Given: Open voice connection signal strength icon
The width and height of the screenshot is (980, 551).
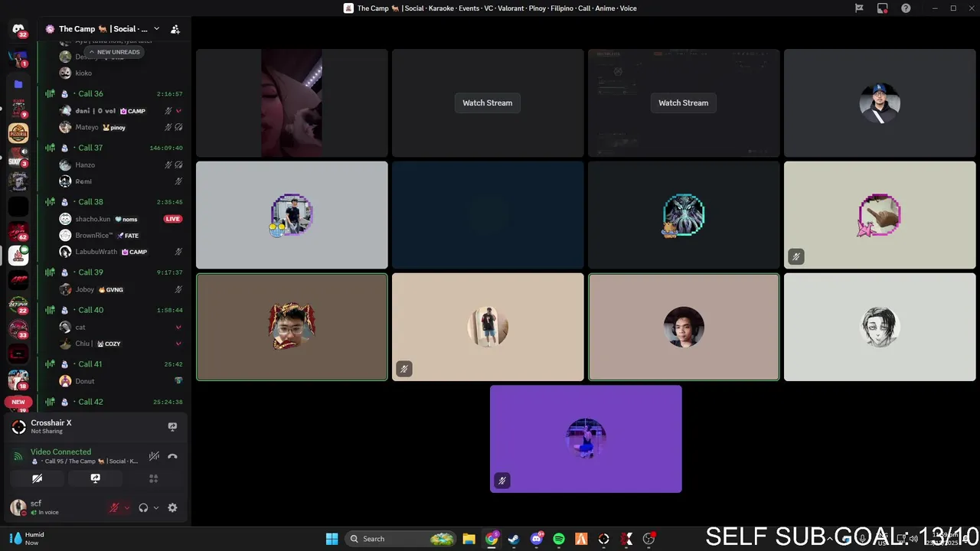Looking at the screenshot, I should pos(18,456).
